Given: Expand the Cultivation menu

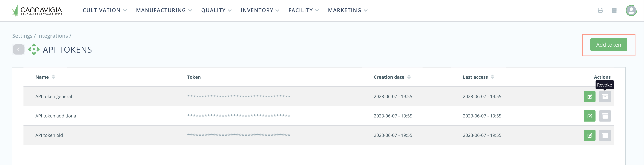Looking at the screenshot, I should point(105,10).
